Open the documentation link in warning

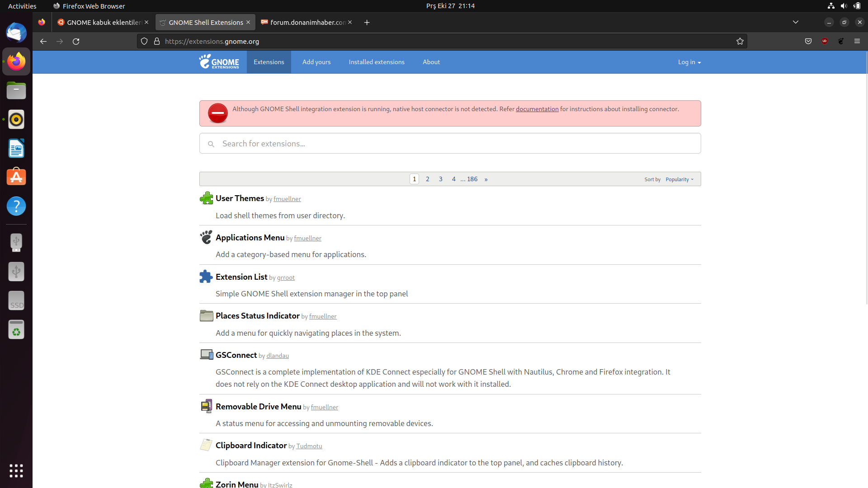coord(537,109)
